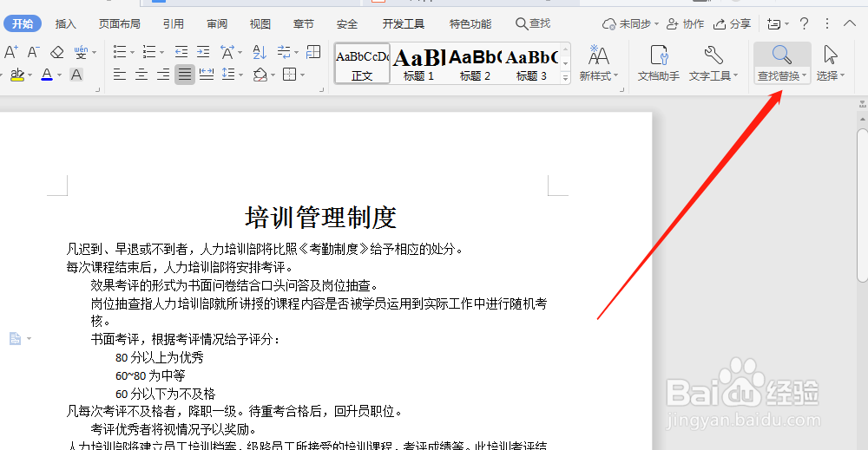Open the 新样式 button
868x450 pixels.
pos(598,63)
